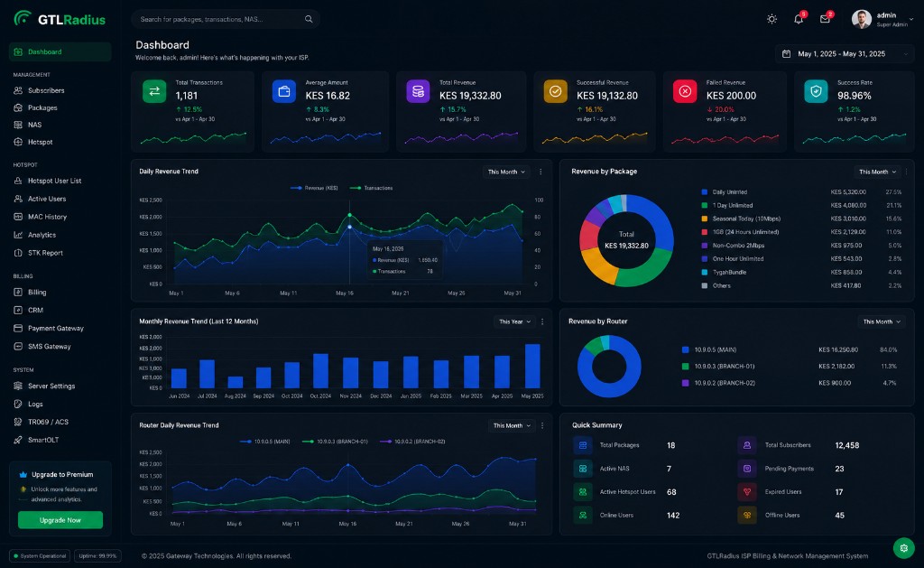924x568 pixels.
Task: Click the floating settings gear button
Action: pos(903,548)
